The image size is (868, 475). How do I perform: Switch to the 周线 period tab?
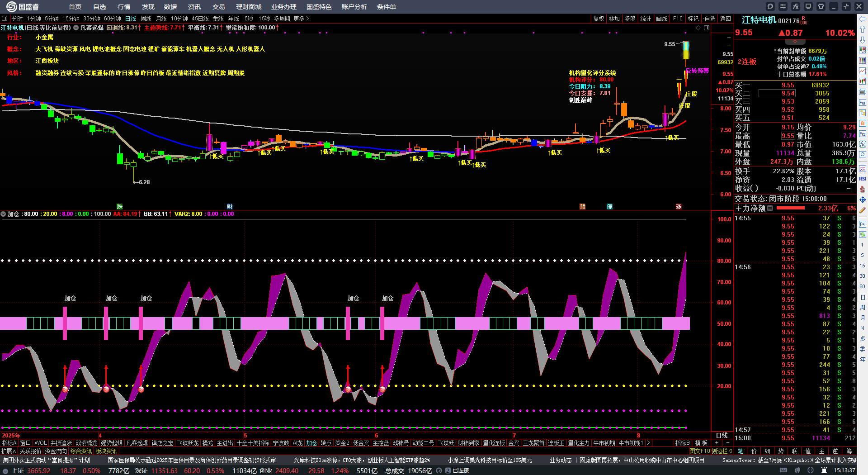[x=146, y=19]
